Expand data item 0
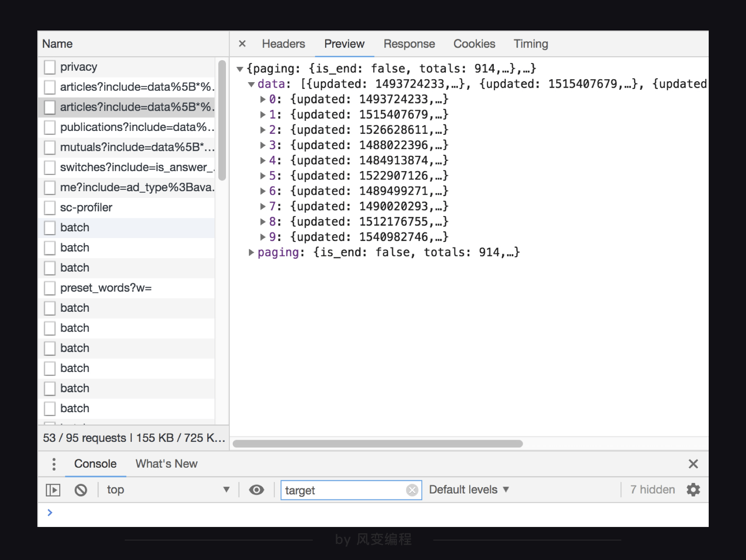 (263, 100)
